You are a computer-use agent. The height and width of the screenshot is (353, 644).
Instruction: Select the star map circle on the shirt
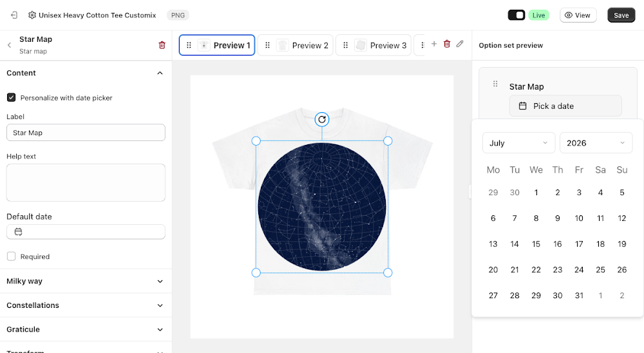pos(322,207)
